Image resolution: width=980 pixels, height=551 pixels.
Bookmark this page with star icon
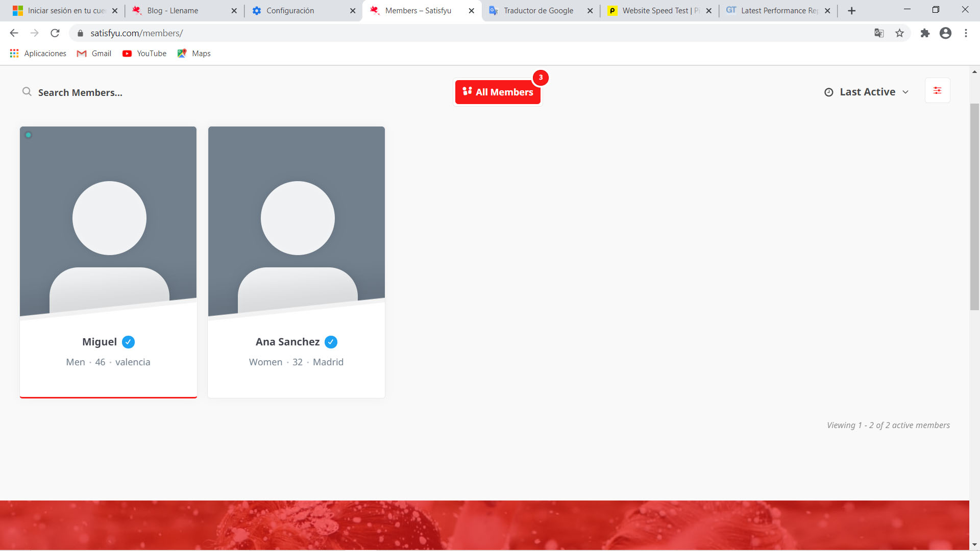(x=899, y=33)
